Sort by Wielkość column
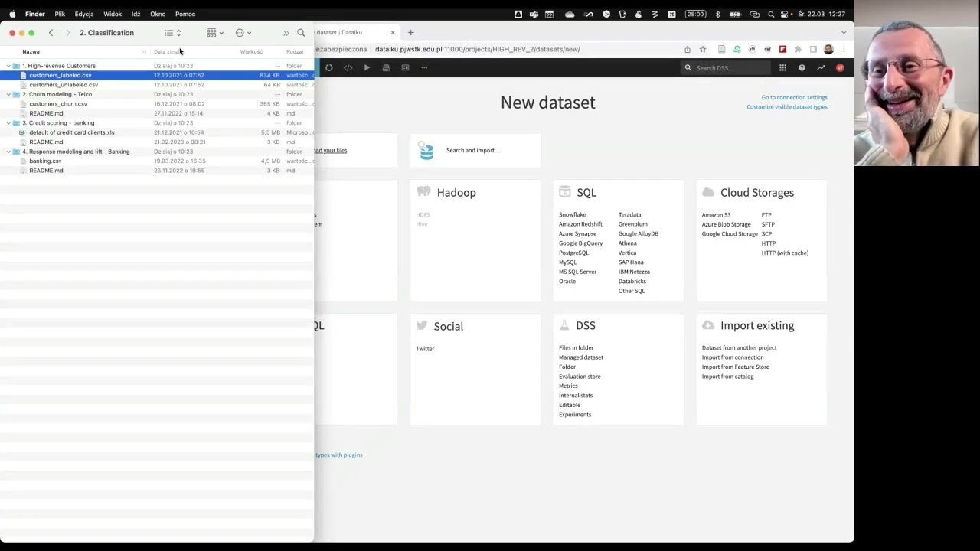This screenshot has height=551, width=980. coord(251,51)
